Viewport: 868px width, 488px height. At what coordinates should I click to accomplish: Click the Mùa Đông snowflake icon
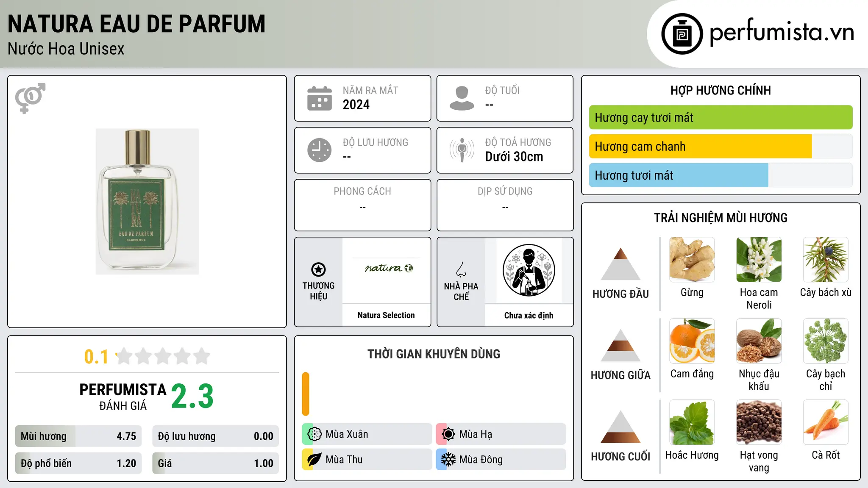(x=448, y=460)
